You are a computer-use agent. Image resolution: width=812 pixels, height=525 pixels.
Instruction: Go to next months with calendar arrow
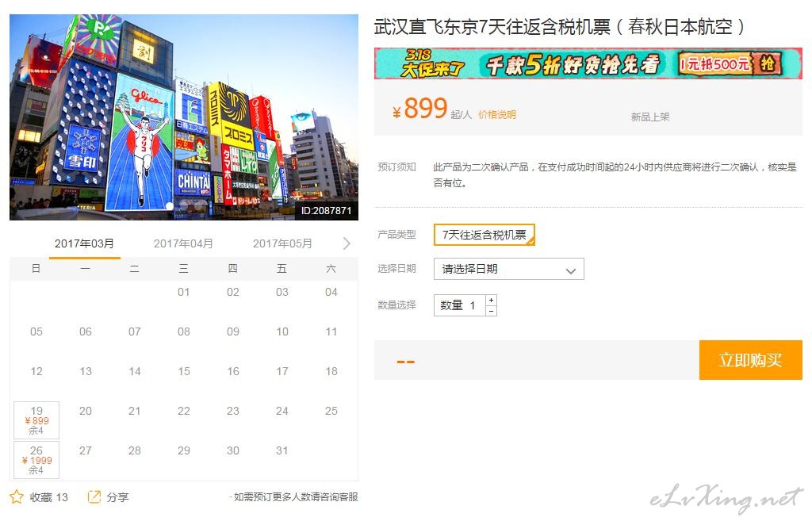[347, 243]
